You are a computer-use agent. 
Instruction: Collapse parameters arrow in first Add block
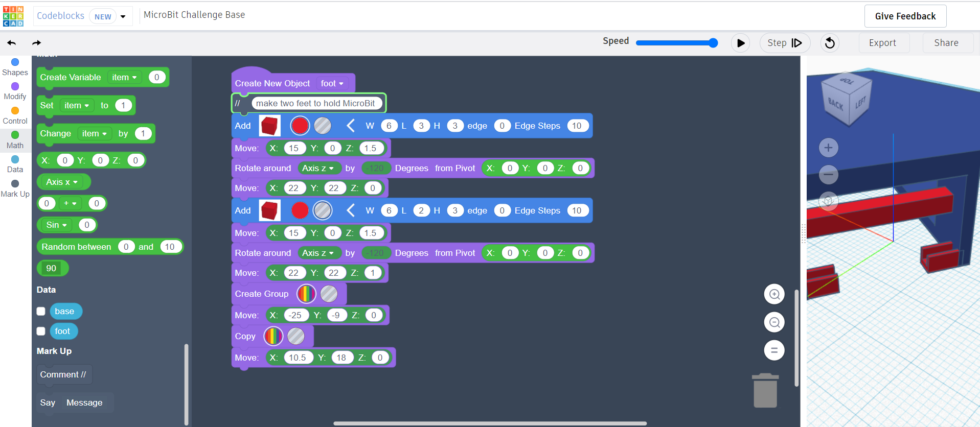(351, 126)
